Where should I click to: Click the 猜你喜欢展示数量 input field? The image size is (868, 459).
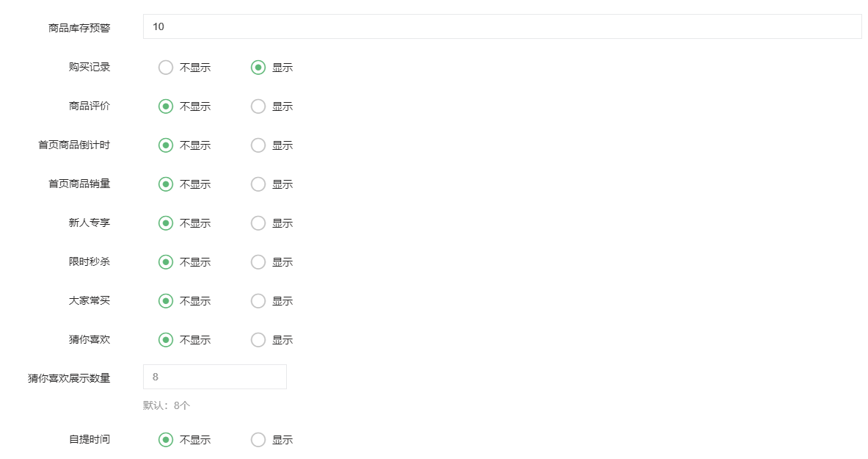pyautogui.click(x=214, y=377)
